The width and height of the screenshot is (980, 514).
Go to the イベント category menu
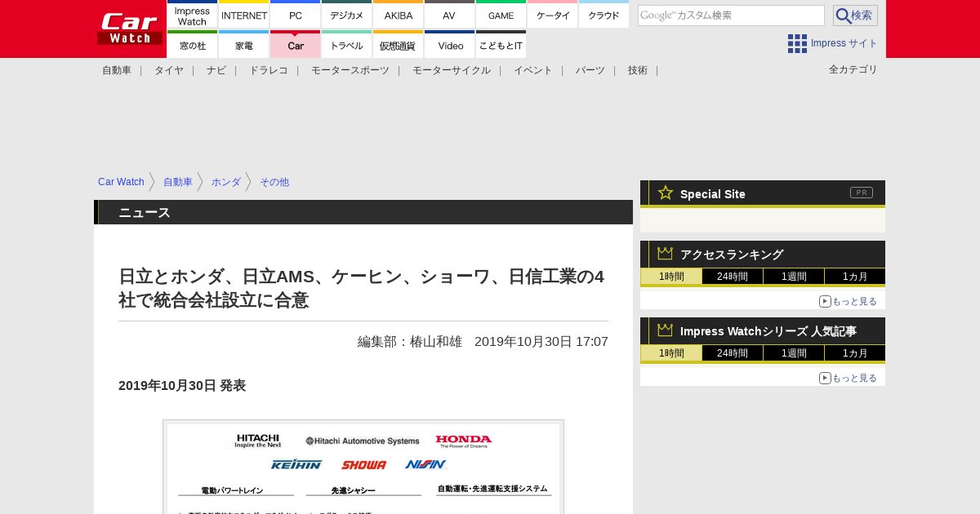533,70
